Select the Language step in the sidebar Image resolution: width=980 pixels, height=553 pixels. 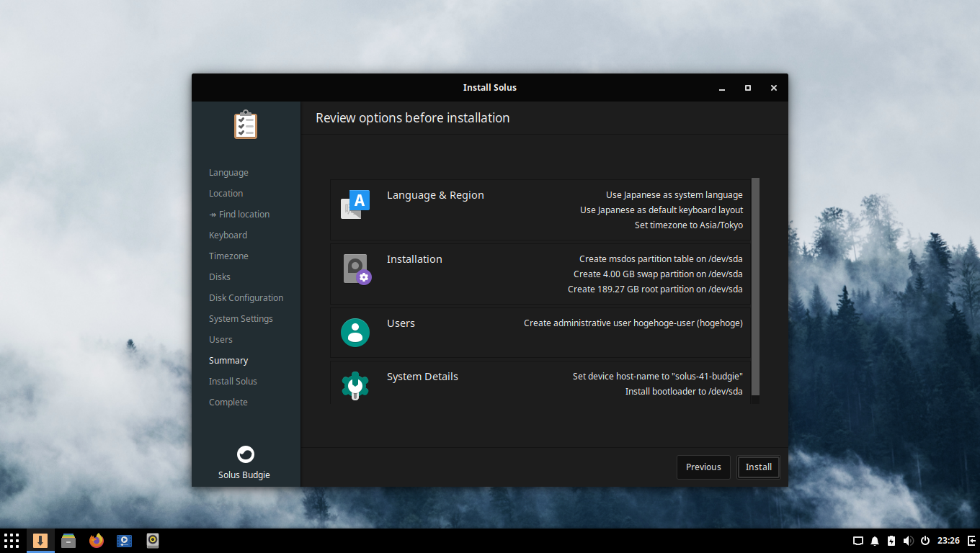tap(228, 173)
